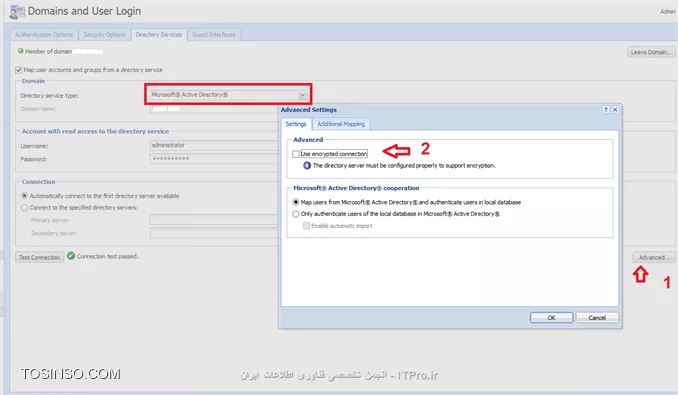The width and height of the screenshot is (678, 395).
Task: Select Map users from Active Directory radio
Action: pos(296,202)
